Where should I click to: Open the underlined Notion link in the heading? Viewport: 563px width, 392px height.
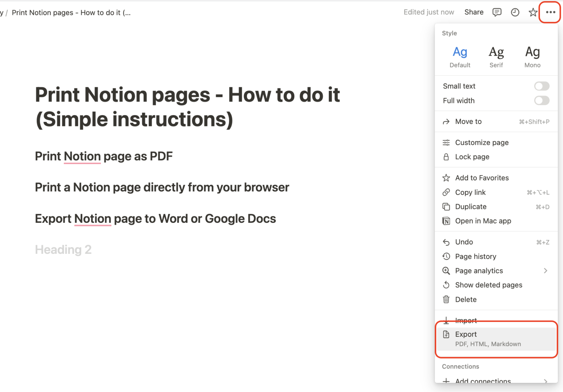click(82, 156)
